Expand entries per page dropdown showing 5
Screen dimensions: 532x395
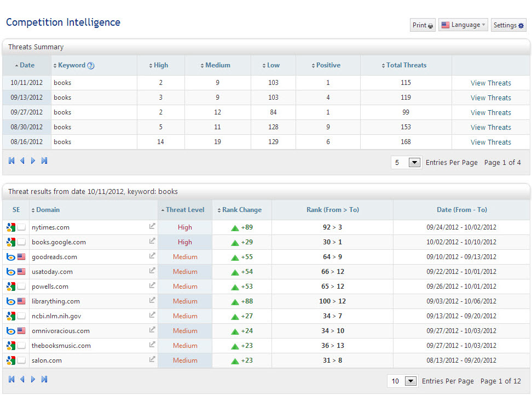click(414, 163)
